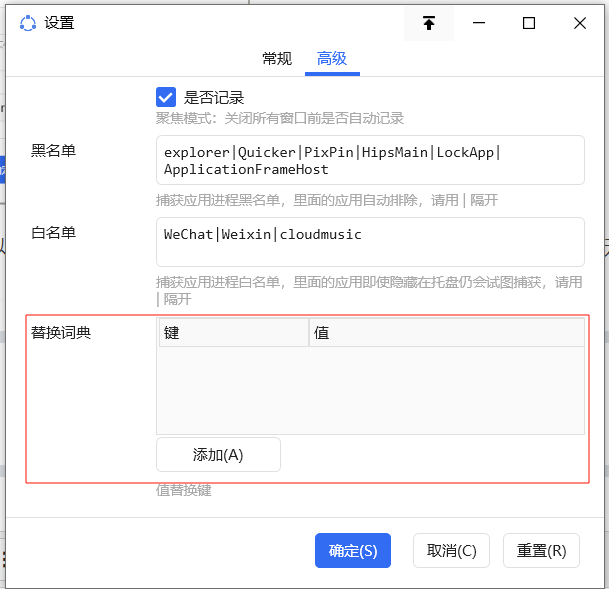Confirm with the 确定(S) button

[x=353, y=551]
